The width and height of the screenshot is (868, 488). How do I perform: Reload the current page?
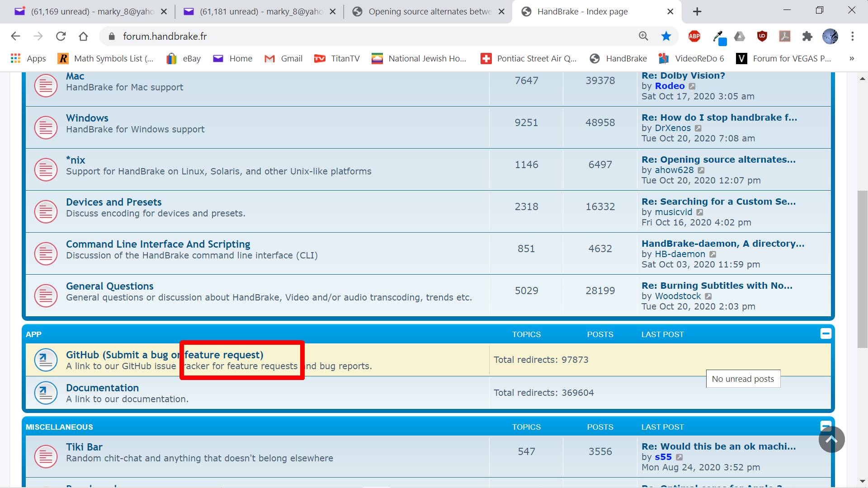(x=61, y=36)
